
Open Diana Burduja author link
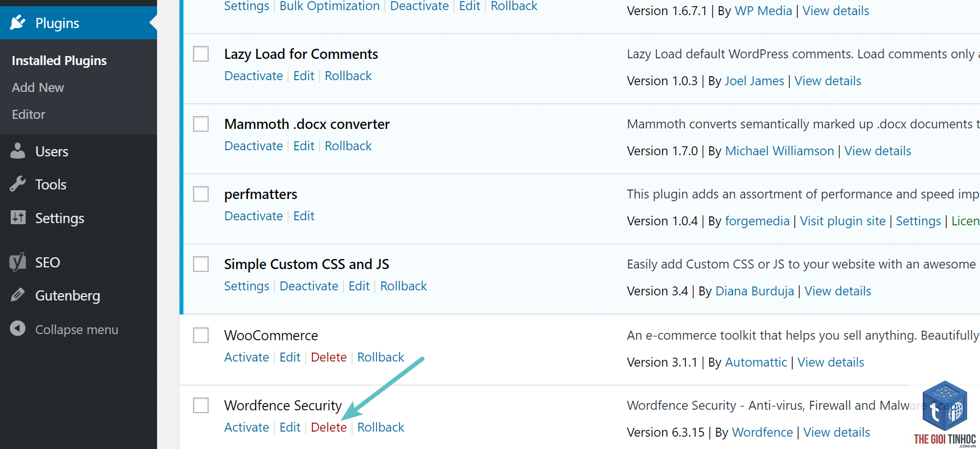pyautogui.click(x=755, y=291)
